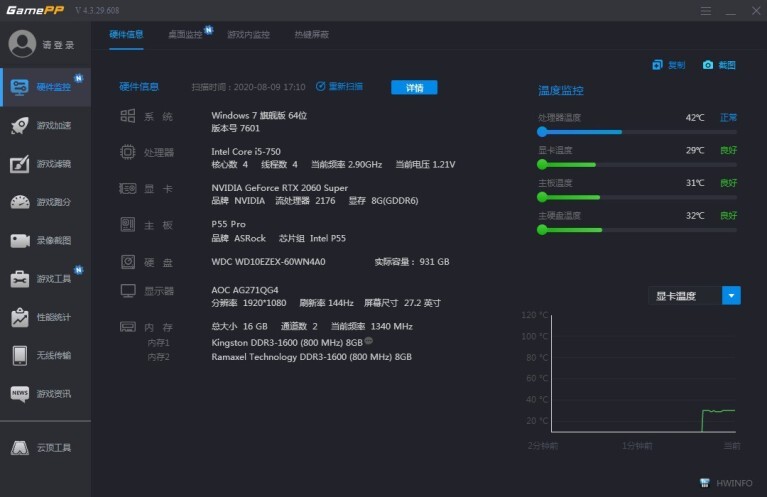Click the 42℃ processor temperature value
Screen dimensions: 767x497
pos(695,117)
